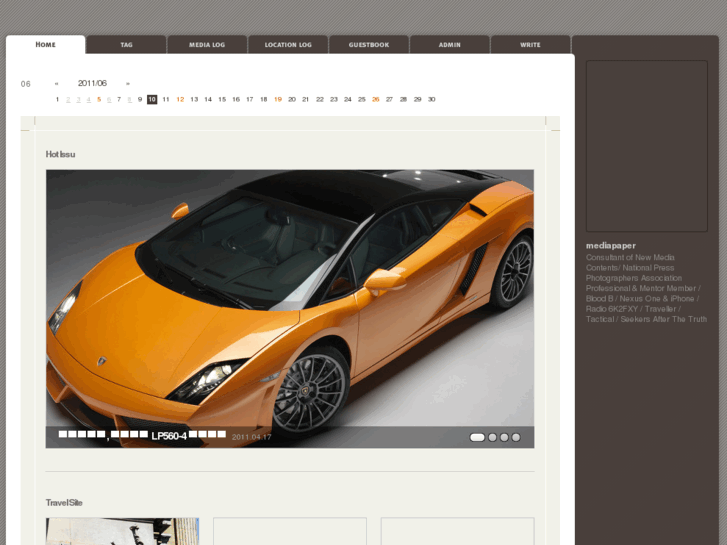The height and width of the screenshot is (545, 727).
Task: Open posts from day 12
Action: [180, 99]
